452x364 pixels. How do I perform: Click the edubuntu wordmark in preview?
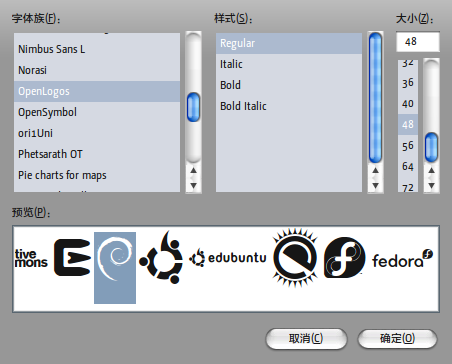tap(228, 257)
